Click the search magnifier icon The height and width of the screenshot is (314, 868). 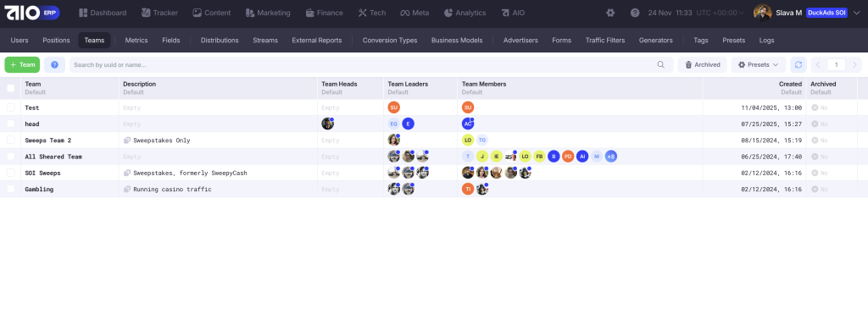[x=661, y=64]
